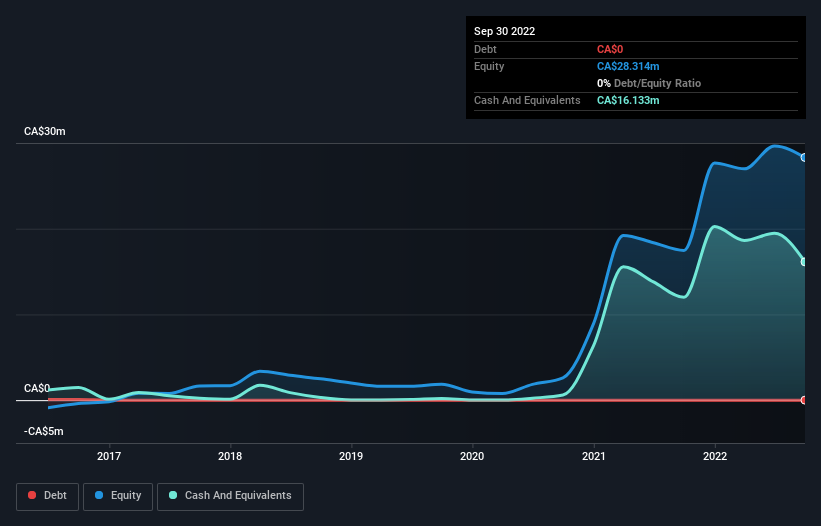Image resolution: width=821 pixels, height=526 pixels.
Task: Click Cash And Equivalents label in tooltip
Action: (527, 100)
